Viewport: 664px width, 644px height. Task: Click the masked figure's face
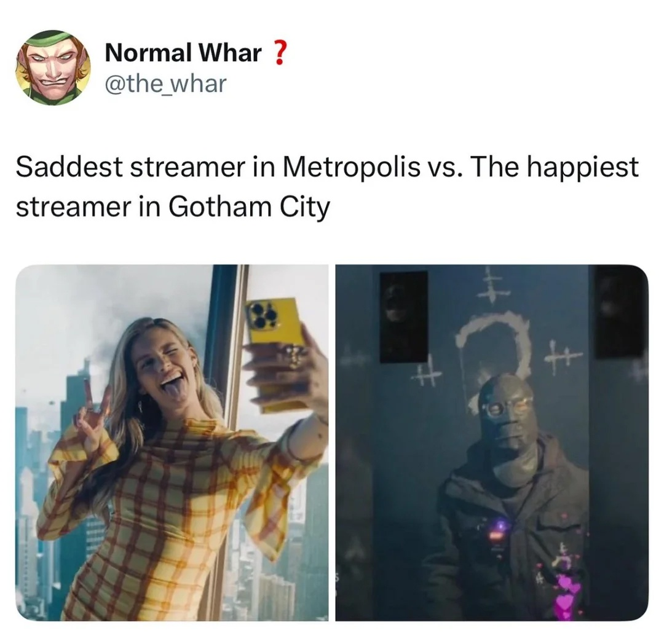(506, 413)
